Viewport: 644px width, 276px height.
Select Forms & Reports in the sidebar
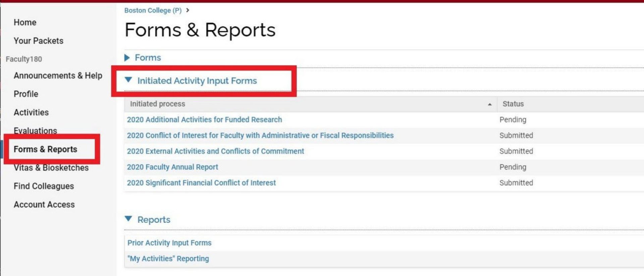[45, 149]
